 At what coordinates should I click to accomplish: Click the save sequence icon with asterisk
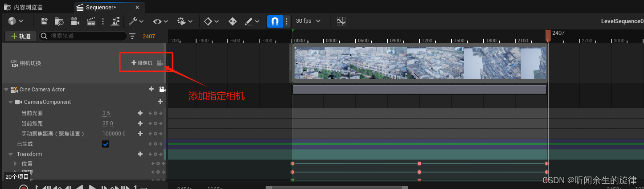coord(45,21)
